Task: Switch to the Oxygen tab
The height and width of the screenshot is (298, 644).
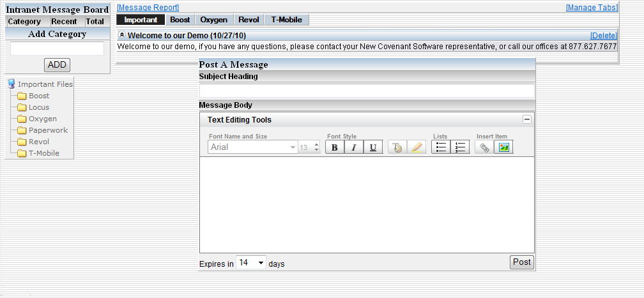Action: [x=213, y=20]
